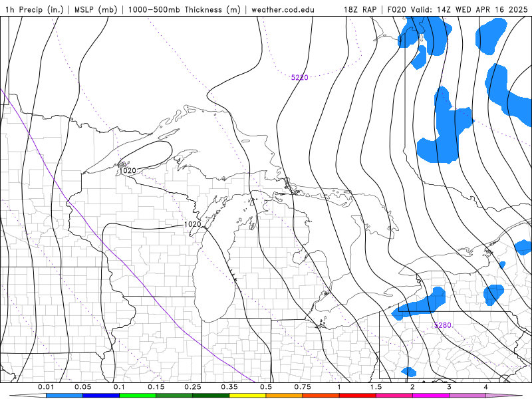532x399 pixels.
Task: Click the 'F020' forecast hour text
Action: click(x=397, y=9)
